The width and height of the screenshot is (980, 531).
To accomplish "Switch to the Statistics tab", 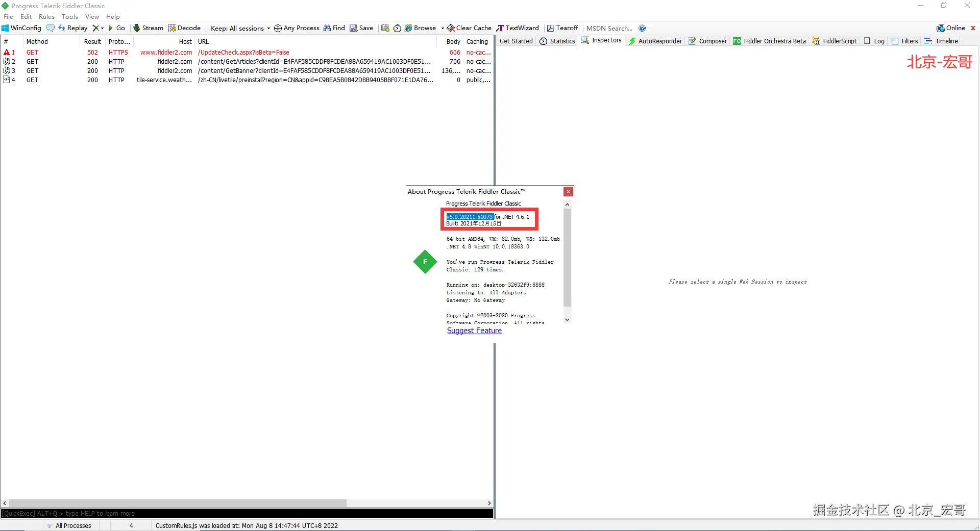I will pos(557,41).
